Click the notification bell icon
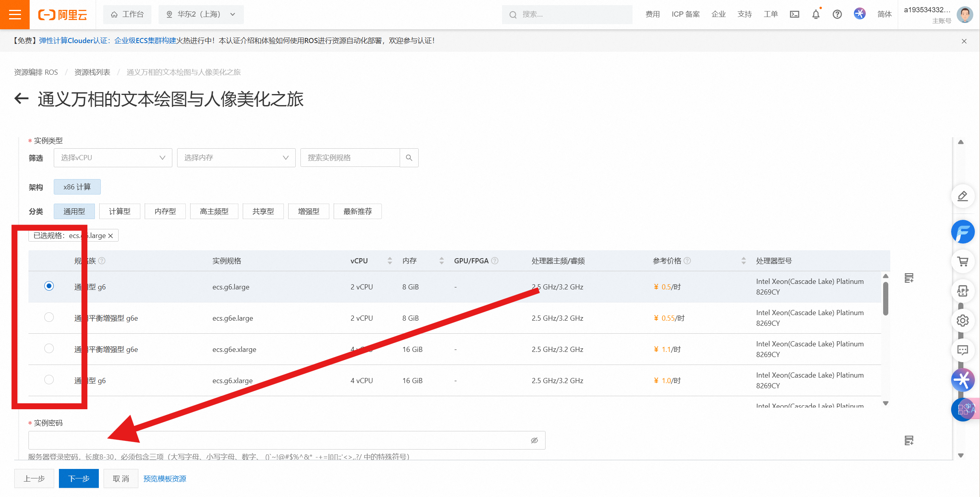The height and width of the screenshot is (497, 980). click(x=816, y=15)
